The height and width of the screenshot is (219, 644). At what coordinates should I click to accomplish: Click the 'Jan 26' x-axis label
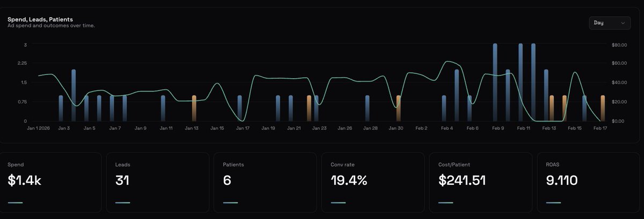pyautogui.click(x=345, y=129)
